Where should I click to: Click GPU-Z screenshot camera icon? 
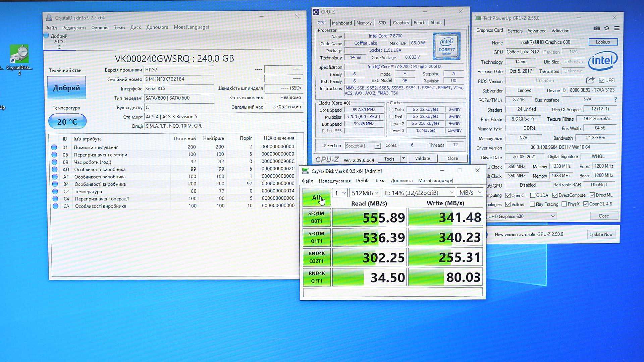click(x=596, y=28)
